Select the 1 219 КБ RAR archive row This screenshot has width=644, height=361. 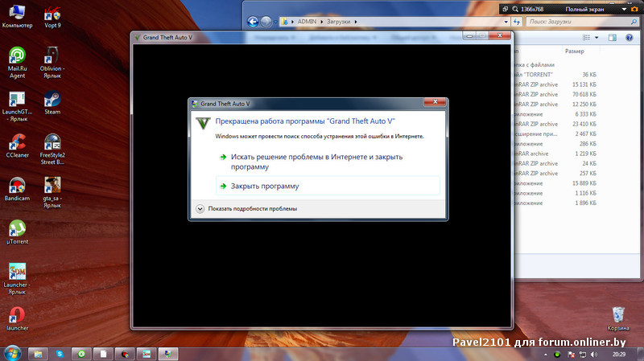(x=555, y=154)
